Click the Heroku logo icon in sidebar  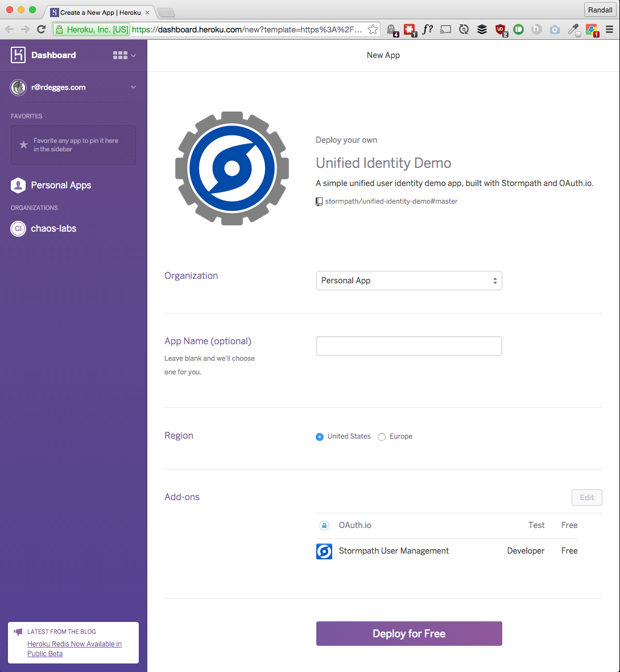point(18,55)
